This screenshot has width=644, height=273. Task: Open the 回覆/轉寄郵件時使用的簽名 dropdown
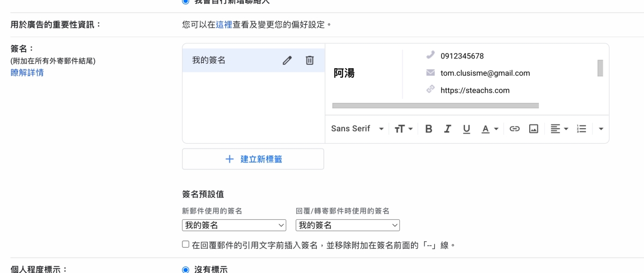(348, 225)
